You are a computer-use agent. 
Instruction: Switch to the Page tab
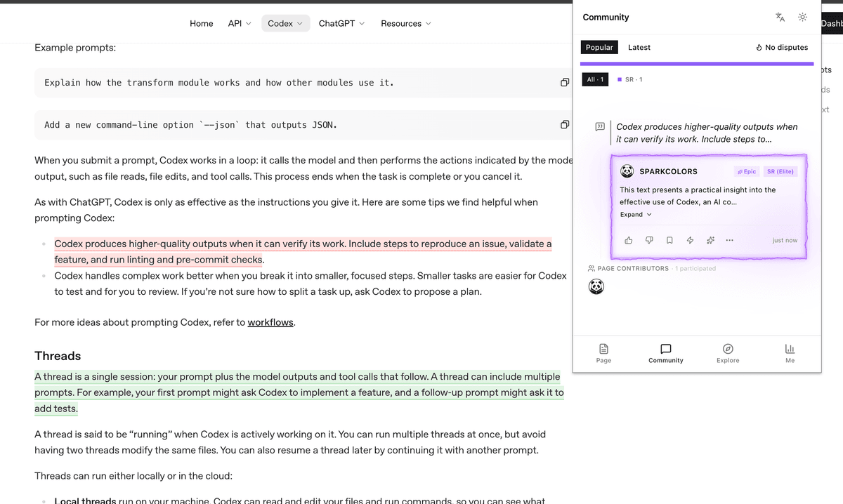(603, 353)
